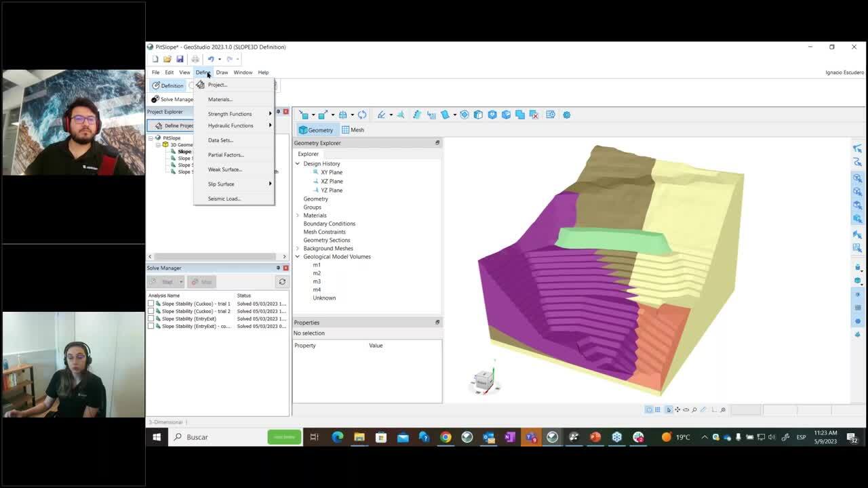This screenshot has width=868, height=488.
Task: Click the Solve Manager button
Action: point(172,100)
